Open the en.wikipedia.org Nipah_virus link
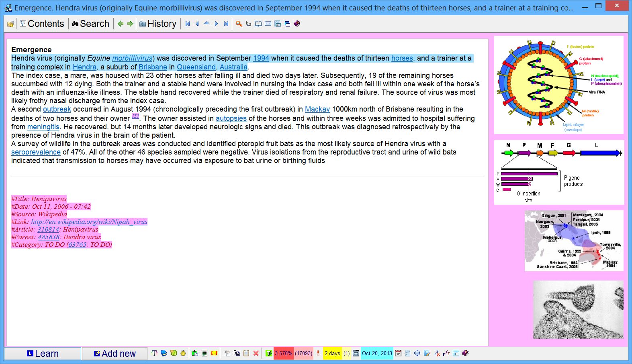The height and width of the screenshot is (364, 632). pos(89,222)
